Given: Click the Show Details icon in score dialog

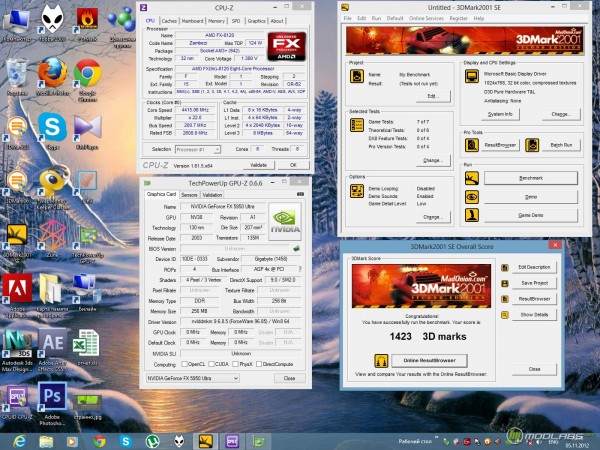Looking at the screenshot, I should click(x=505, y=315).
